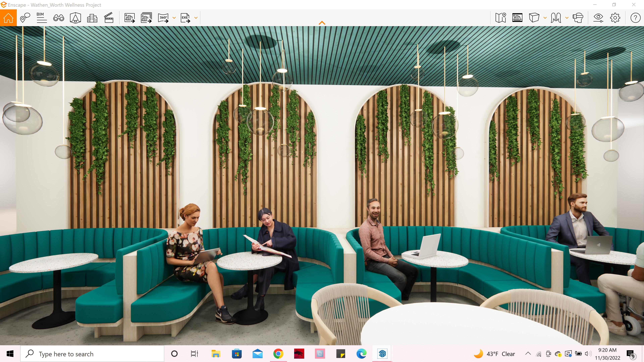Open clock showing 9:20 AM 11/30/2022
The width and height of the screenshot is (644, 362).
[x=607, y=354]
